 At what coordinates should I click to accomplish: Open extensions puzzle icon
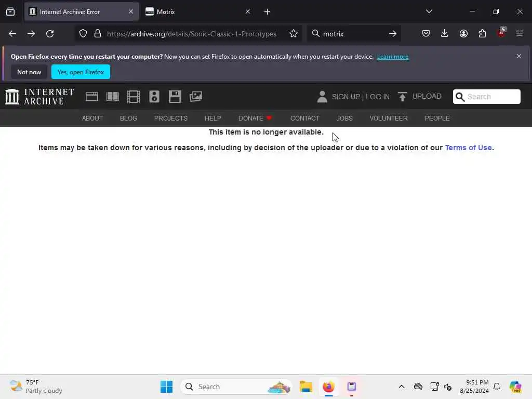(x=482, y=34)
